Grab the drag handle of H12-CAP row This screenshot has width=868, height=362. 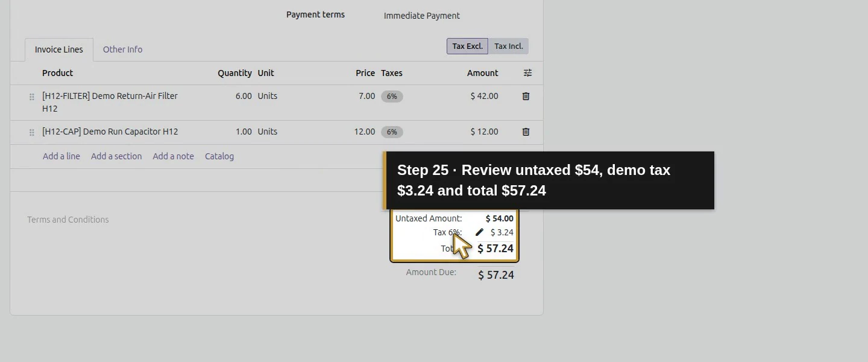32,132
